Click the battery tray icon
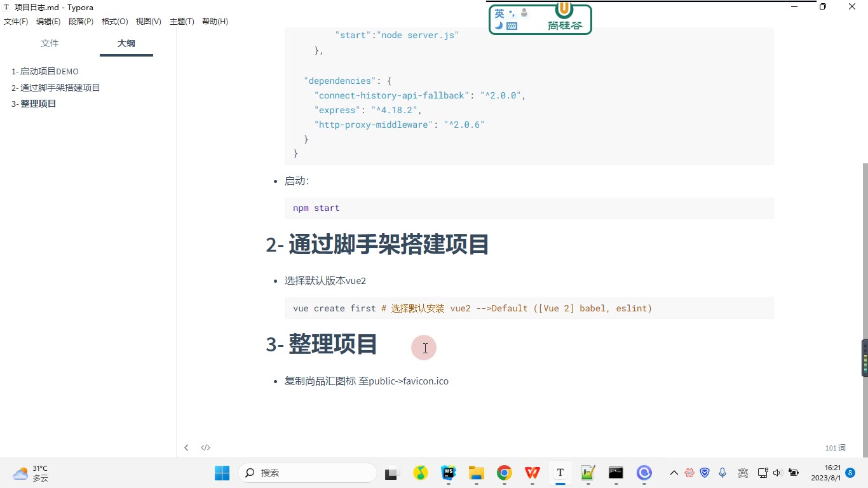Viewport: 868px width, 488px height. click(x=793, y=473)
